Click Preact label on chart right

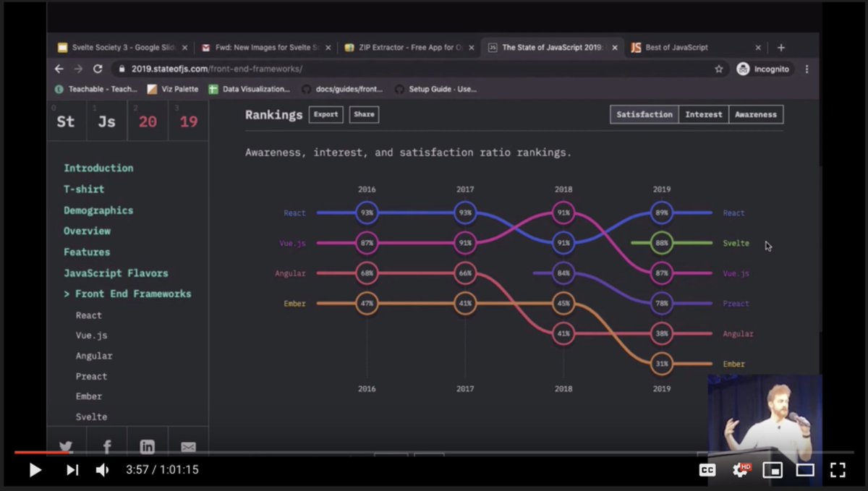pyautogui.click(x=736, y=304)
